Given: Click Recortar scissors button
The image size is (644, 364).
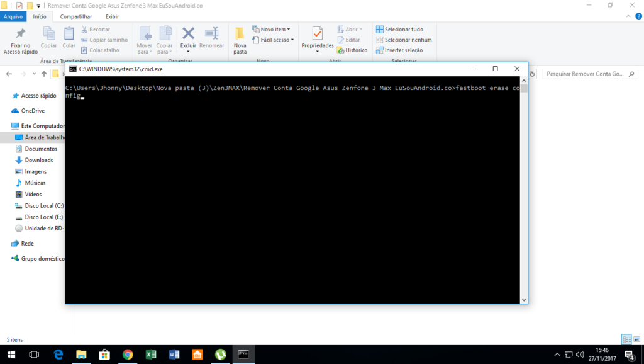Looking at the screenshot, I should point(96,30).
